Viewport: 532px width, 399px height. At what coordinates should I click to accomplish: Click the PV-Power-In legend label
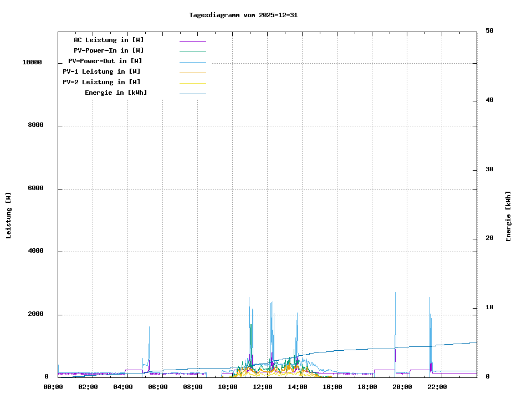pos(109,50)
